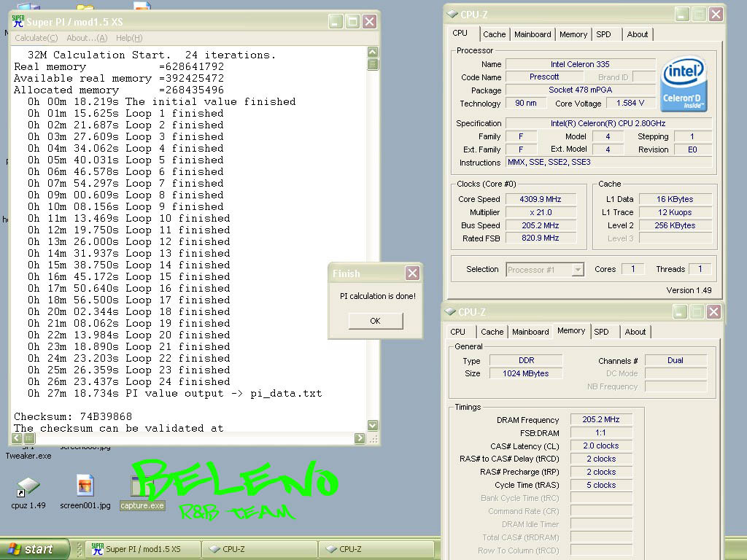Click the Windows Start button
This screenshot has width=747, height=560.
tap(34, 549)
